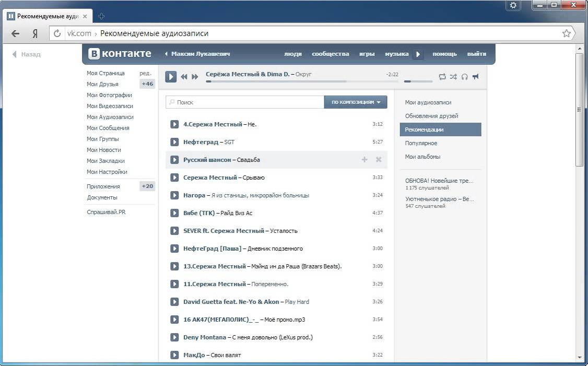Play SEVER ft. Сережа Местный – Усталость
The height and width of the screenshot is (366, 588).
[174, 231]
